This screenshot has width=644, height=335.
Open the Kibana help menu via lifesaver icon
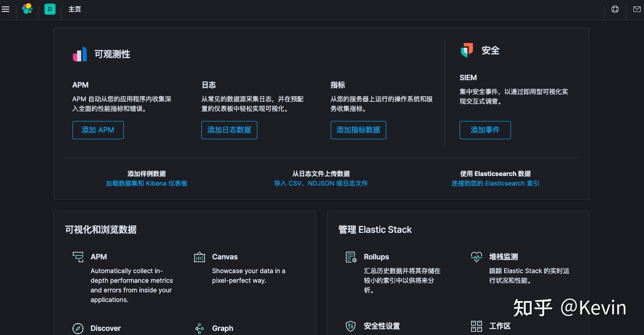615,9
